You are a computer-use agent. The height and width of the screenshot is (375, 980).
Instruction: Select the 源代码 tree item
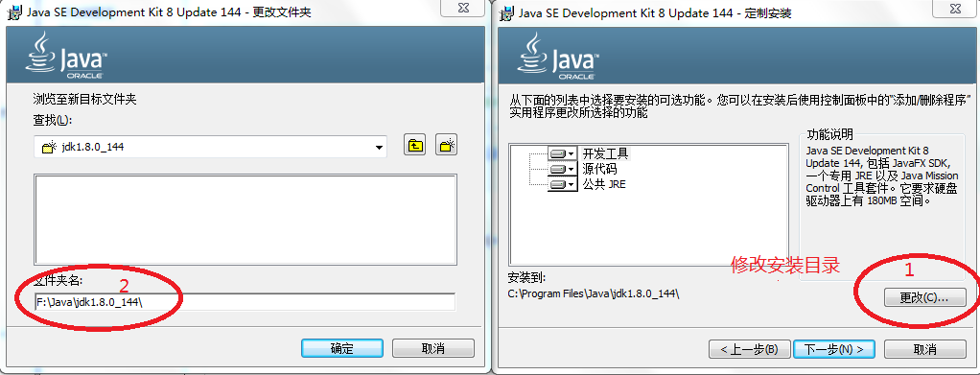point(600,169)
